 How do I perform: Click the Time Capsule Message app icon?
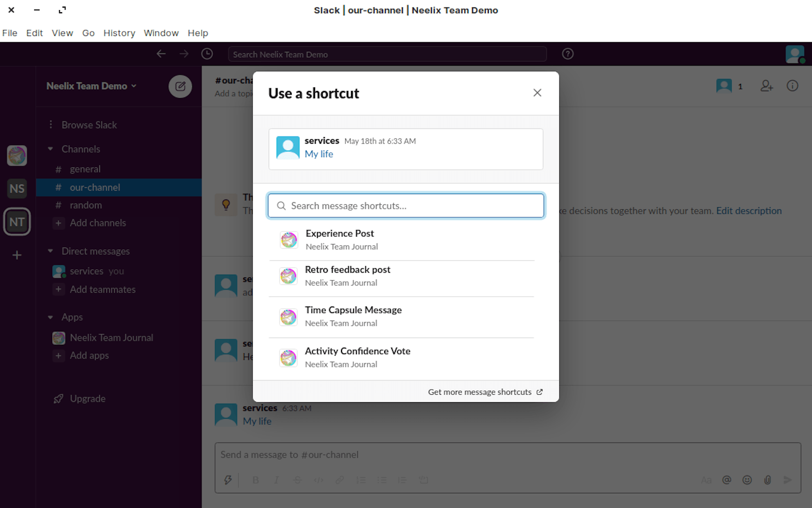[x=288, y=317]
